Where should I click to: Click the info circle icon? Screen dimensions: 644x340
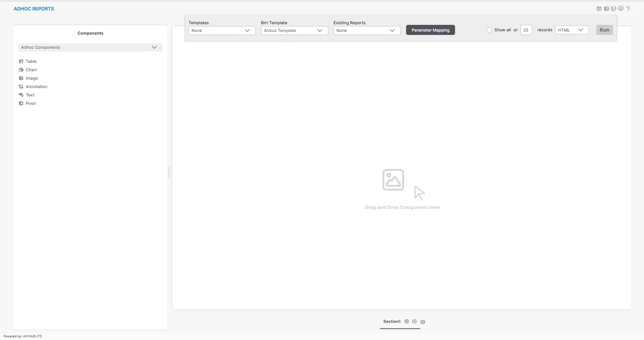coord(621,9)
